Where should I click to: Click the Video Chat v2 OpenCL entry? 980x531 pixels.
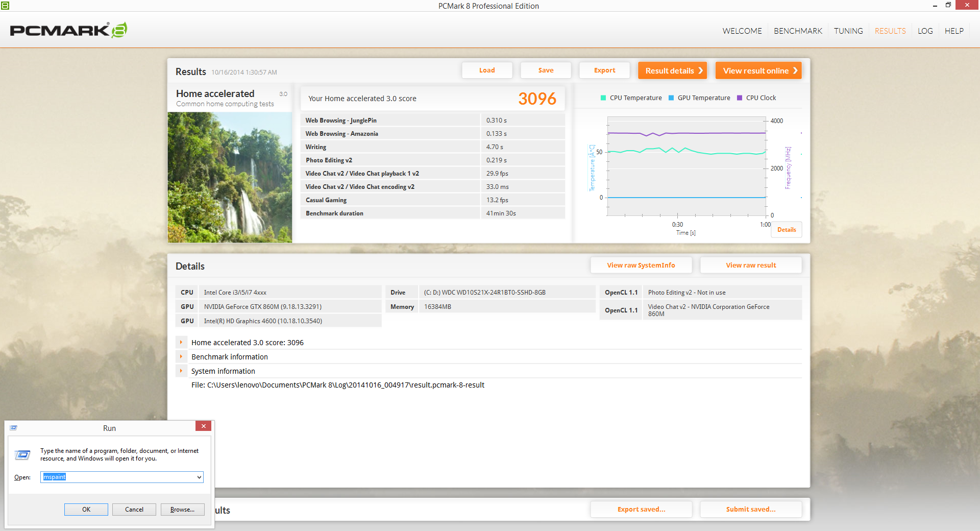tap(722, 310)
